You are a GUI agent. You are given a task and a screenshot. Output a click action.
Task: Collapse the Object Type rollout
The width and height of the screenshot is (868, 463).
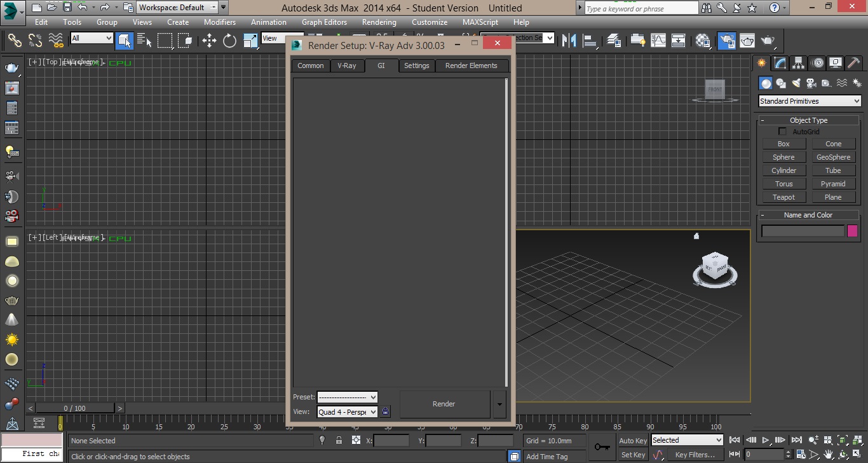(x=808, y=120)
